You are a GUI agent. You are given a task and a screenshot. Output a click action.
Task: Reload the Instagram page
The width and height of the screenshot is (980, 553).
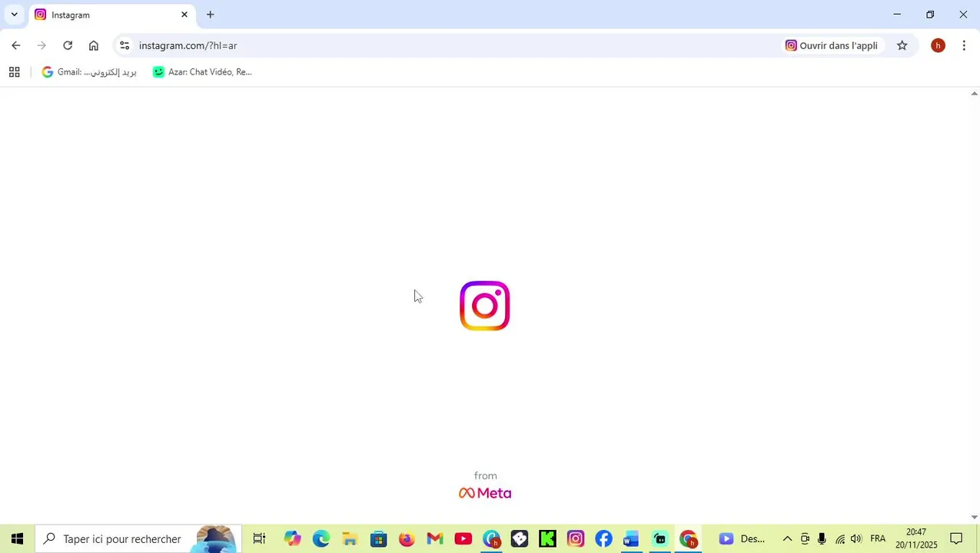[x=68, y=45]
